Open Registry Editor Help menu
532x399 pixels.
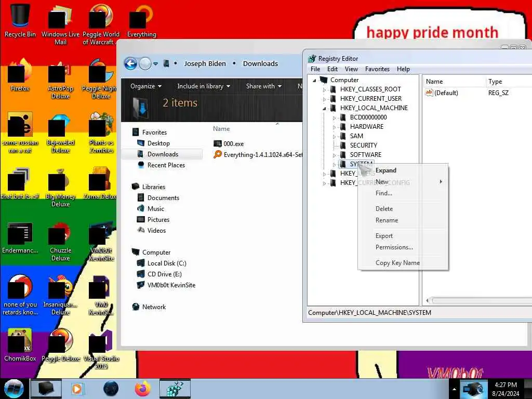[403, 69]
